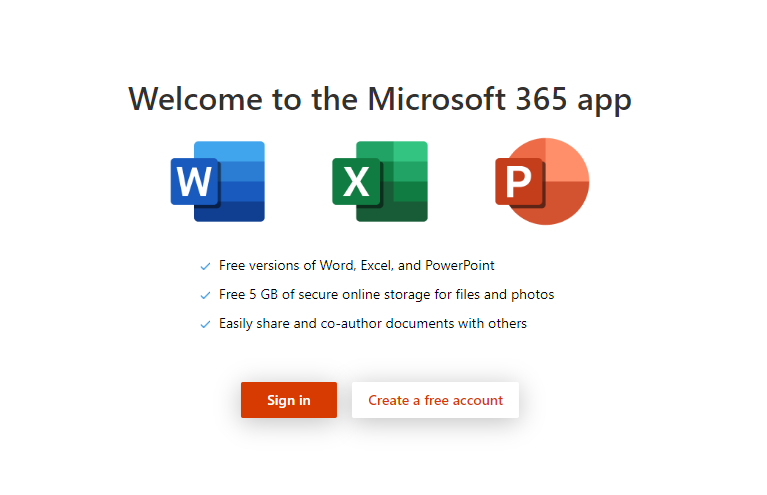Click the word PowerPoint in the feature list
This screenshot has width=767, height=495.
(460, 266)
